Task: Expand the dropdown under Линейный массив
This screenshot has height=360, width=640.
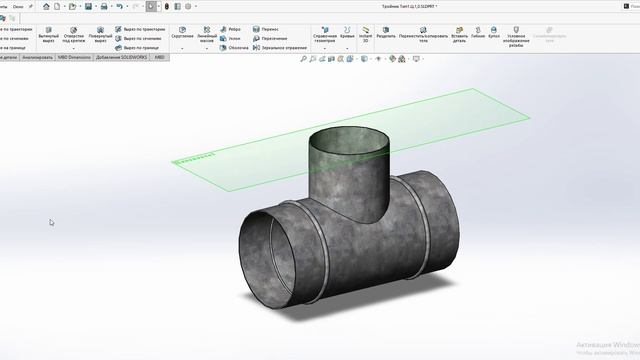Action: click(x=207, y=49)
